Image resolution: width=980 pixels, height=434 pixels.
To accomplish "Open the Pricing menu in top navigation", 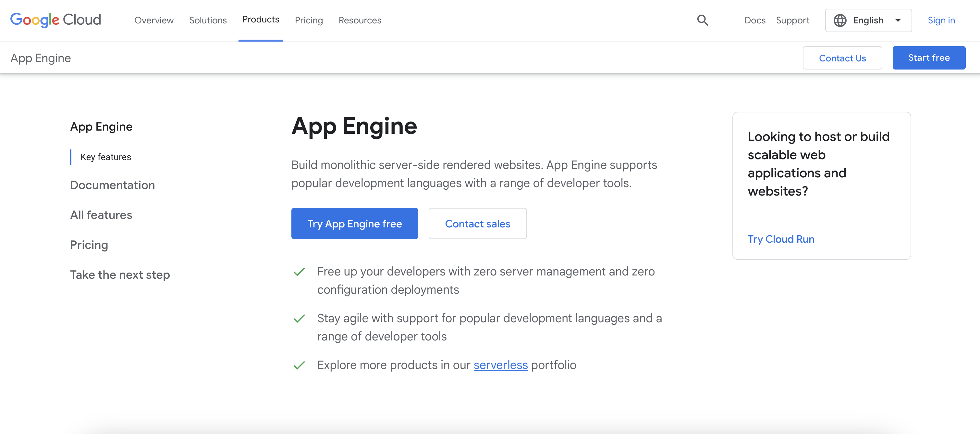I will 309,20.
